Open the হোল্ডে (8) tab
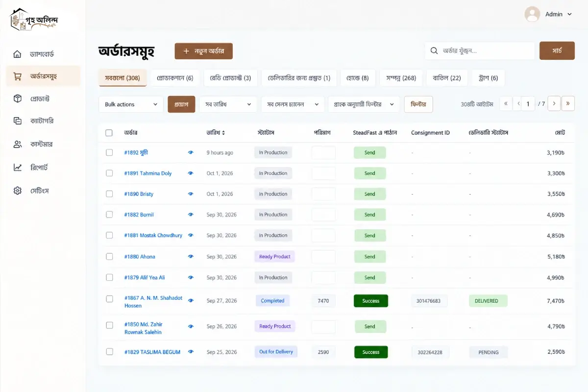Viewport: 588px width, 392px height. pos(358,78)
